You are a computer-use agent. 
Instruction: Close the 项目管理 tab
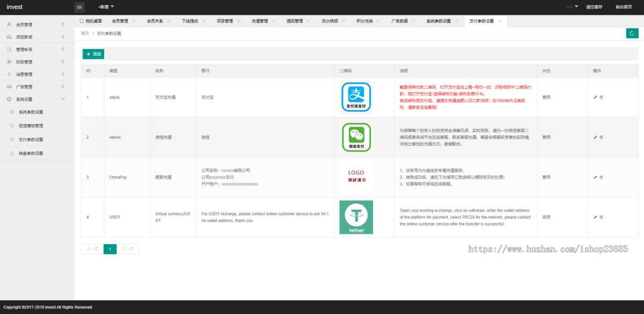click(x=239, y=21)
